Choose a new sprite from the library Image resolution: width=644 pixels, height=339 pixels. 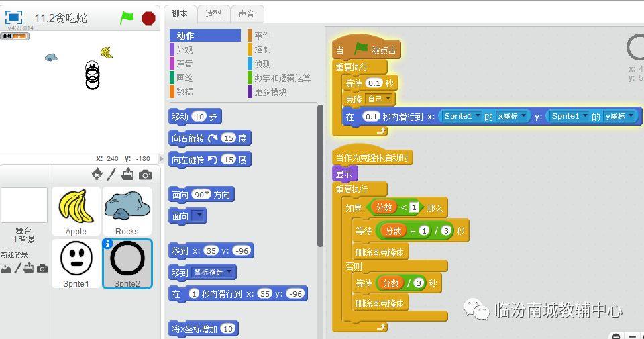pyautogui.click(x=97, y=175)
